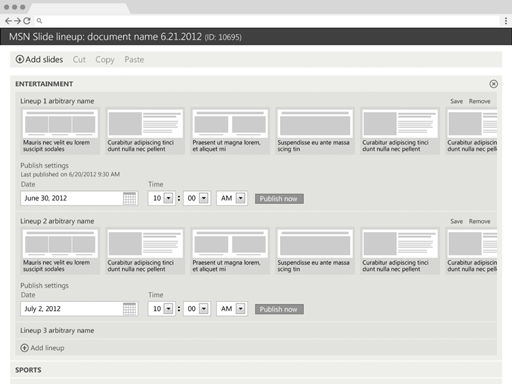Click the search icon in address bar
Image resolution: width=512 pixels, height=384 pixels.
(x=39, y=21)
